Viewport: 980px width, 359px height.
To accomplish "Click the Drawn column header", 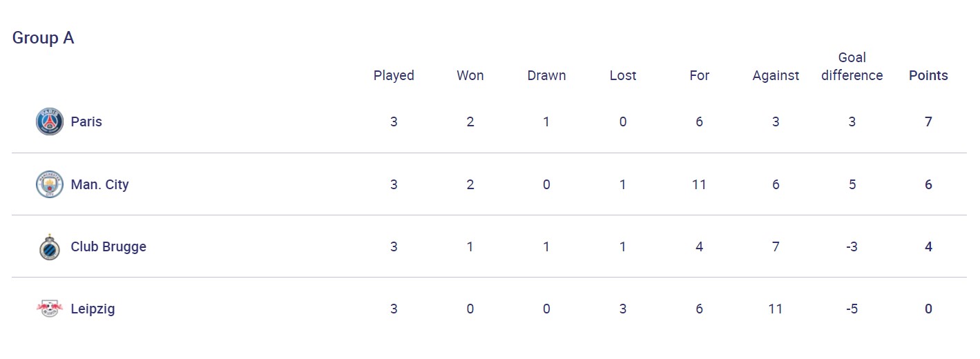I will (546, 75).
